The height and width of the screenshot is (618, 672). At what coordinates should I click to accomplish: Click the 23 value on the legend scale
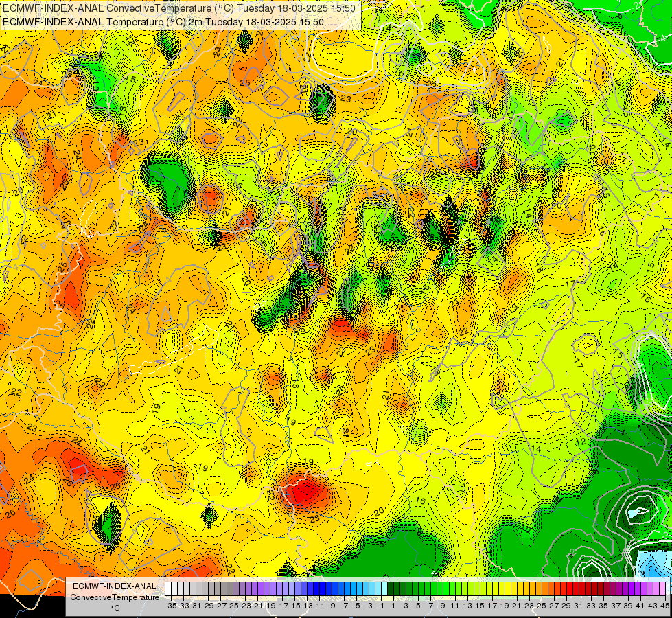coord(529,606)
